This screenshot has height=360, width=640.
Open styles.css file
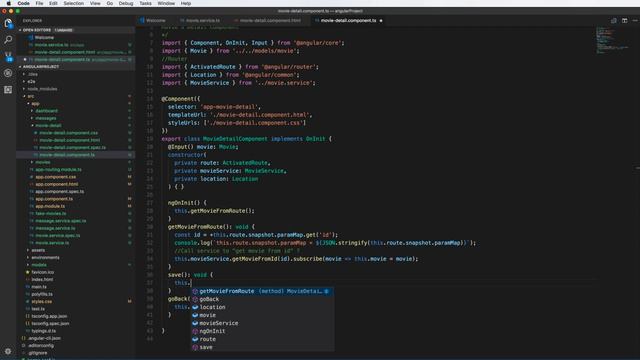(x=42, y=302)
